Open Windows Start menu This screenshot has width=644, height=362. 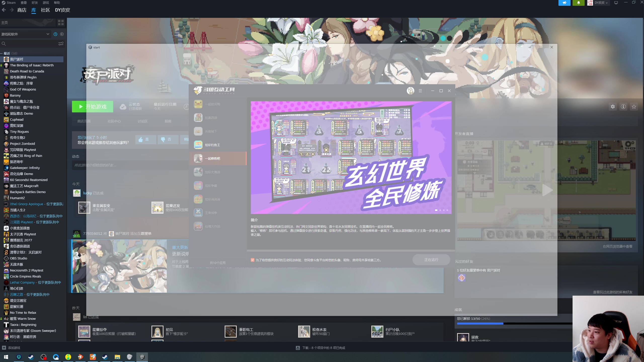(x=6, y=357)
